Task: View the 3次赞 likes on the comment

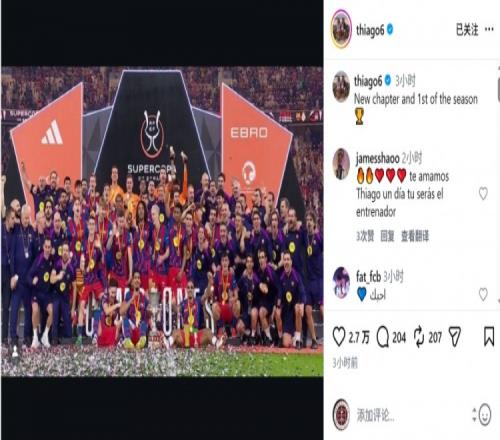Action: (x=365, y=236)
